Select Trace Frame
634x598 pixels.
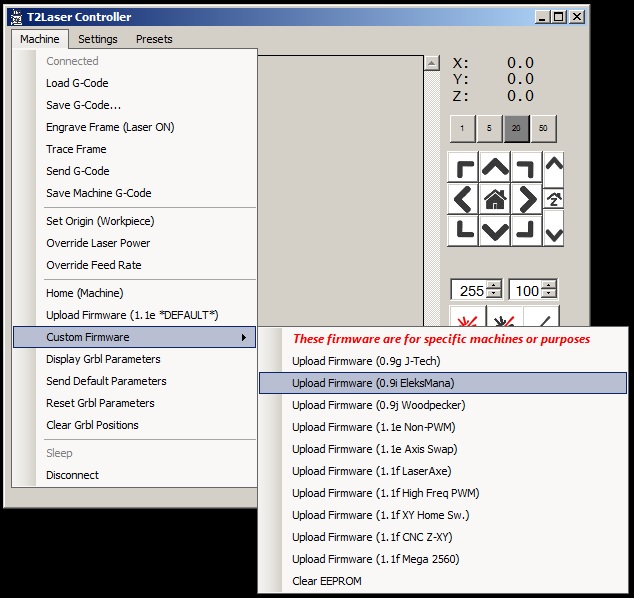point(134,149)
